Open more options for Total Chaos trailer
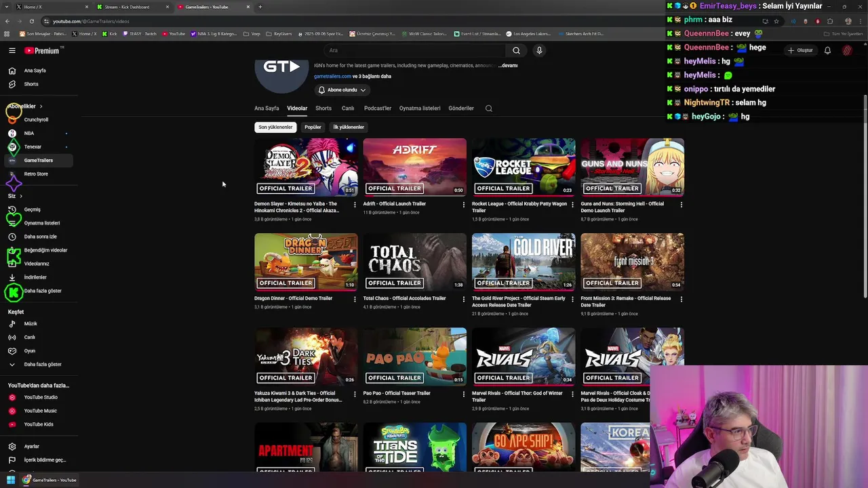 tap(464, 299)
